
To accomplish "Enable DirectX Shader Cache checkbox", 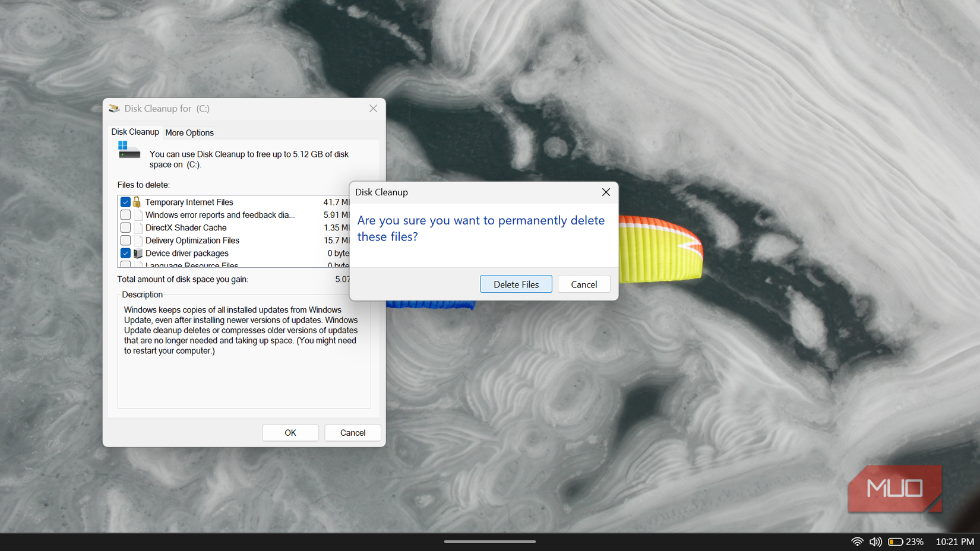I will tap(125, 228).
